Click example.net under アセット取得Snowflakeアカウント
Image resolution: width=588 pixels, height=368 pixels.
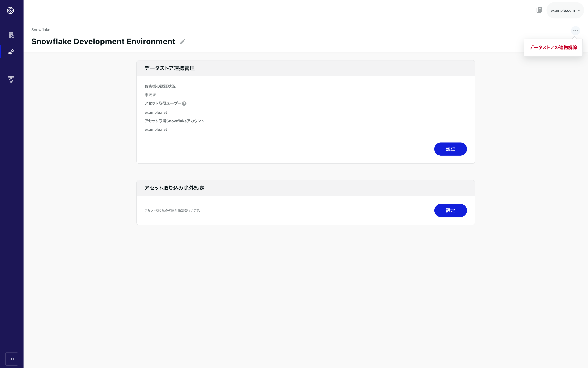tap(156, 129)
